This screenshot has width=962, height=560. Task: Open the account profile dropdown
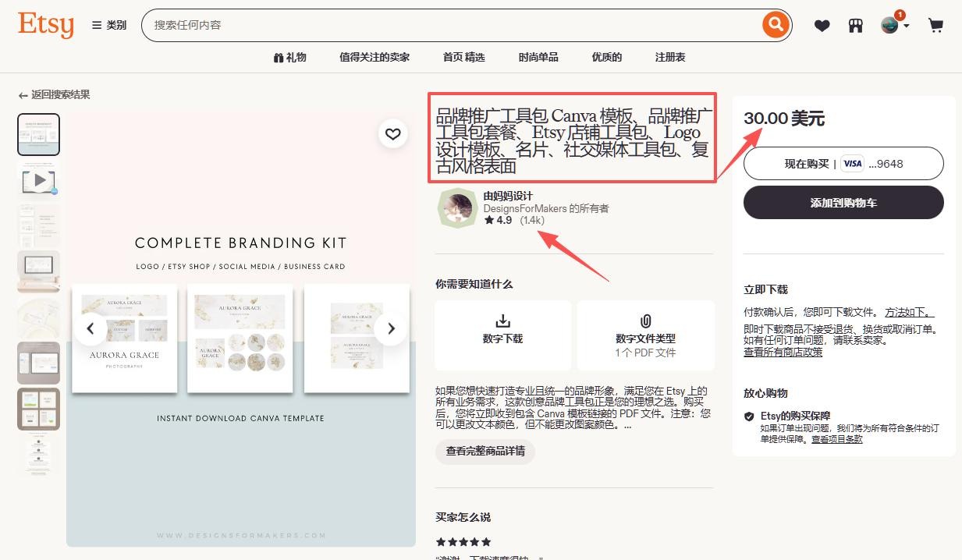pos(894,25)
